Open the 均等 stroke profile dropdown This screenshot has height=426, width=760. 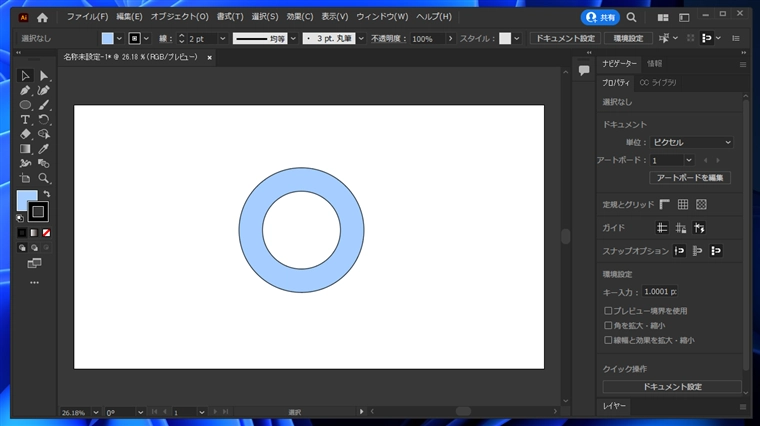pyautogui.click(x=293, y=38)
